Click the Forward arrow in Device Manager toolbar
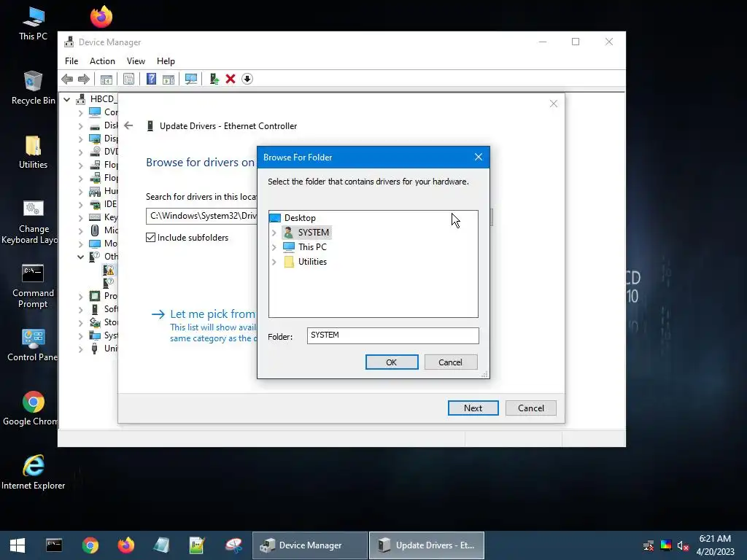The height and width of the screenshot is (560, 747). click(83, 79)
